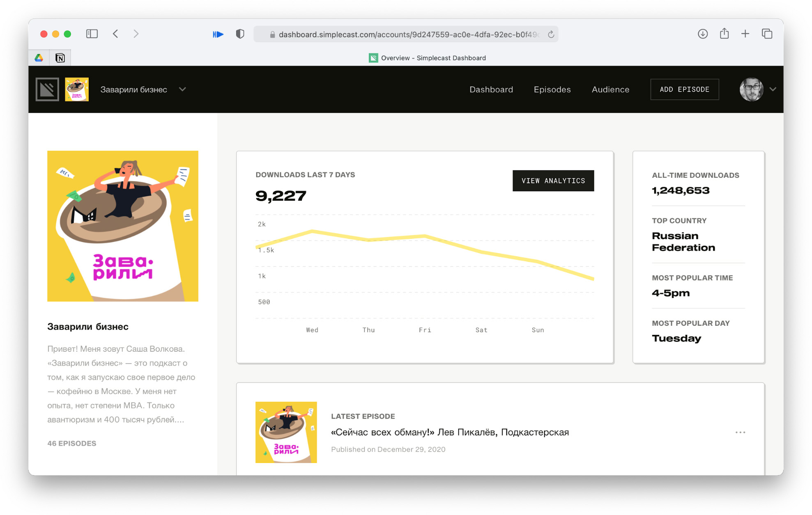
Task: Click the blue play extension icon
Action: pos(218,34)
